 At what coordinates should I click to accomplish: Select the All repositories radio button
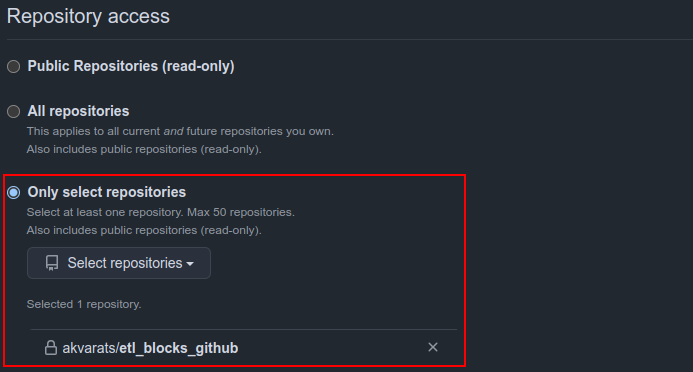[x=14, y=111]
